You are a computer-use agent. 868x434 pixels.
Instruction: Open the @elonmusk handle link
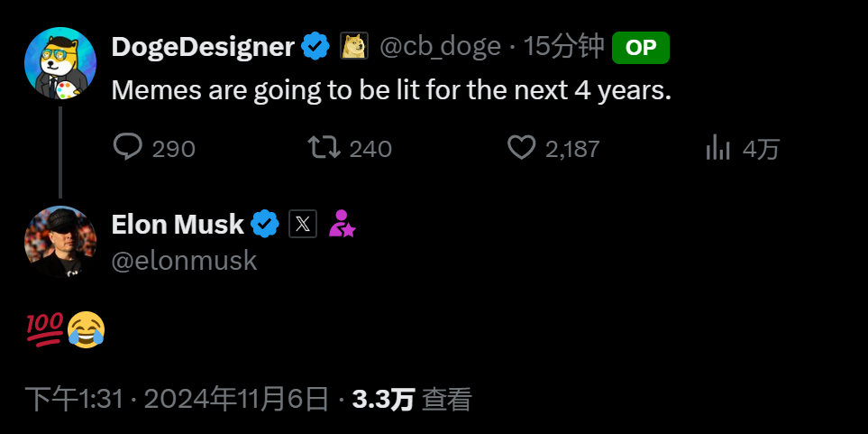184,261
